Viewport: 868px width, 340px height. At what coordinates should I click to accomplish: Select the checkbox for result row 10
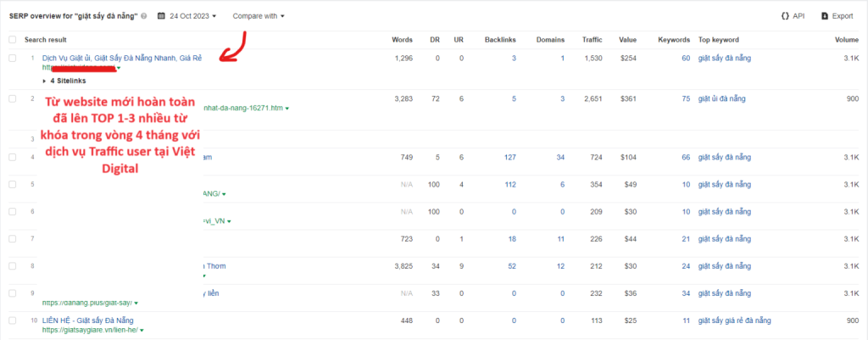(12, 320)
